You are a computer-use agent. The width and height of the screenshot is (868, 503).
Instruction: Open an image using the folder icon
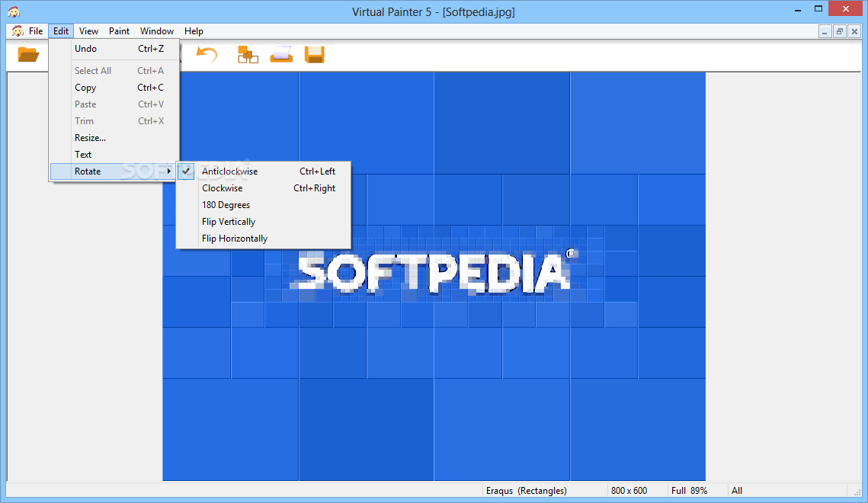[x=27, y=54]
